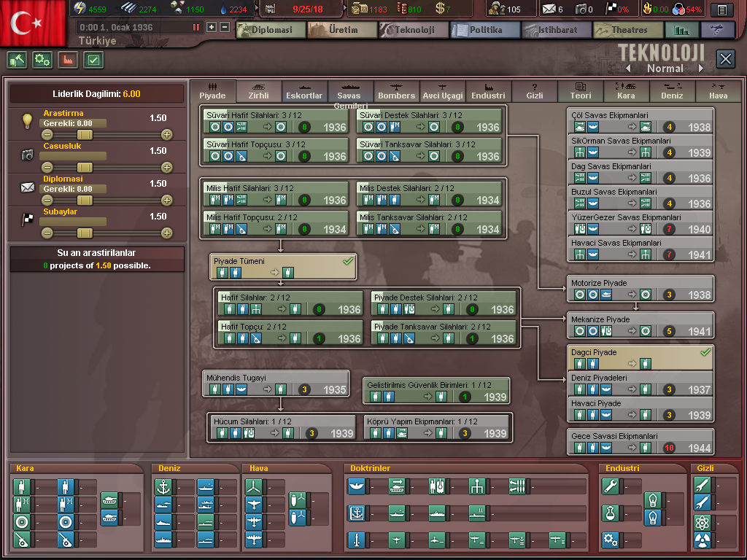Image resolution: width=747 pixels, height=560 pixels.
Task: Click the envelope icon beside Diplomasi
Action: [28, 187]
